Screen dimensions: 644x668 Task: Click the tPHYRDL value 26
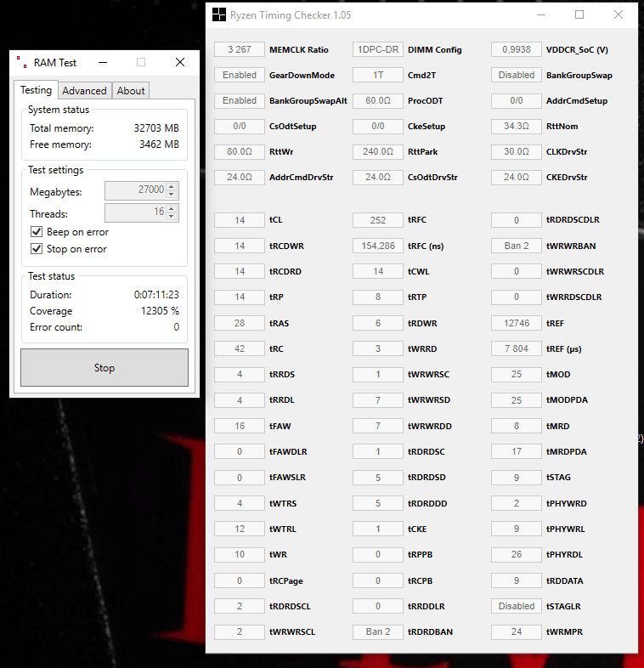click(517, 554)
